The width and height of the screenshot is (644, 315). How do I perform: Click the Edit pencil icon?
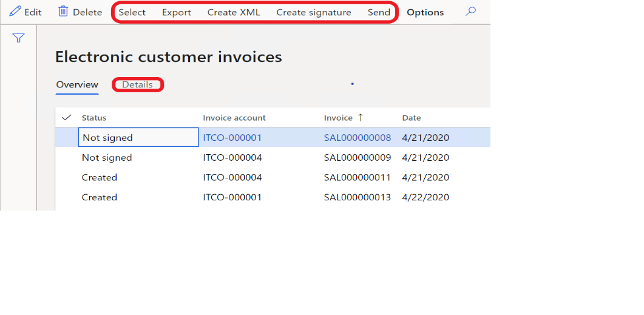coord(15,12)
